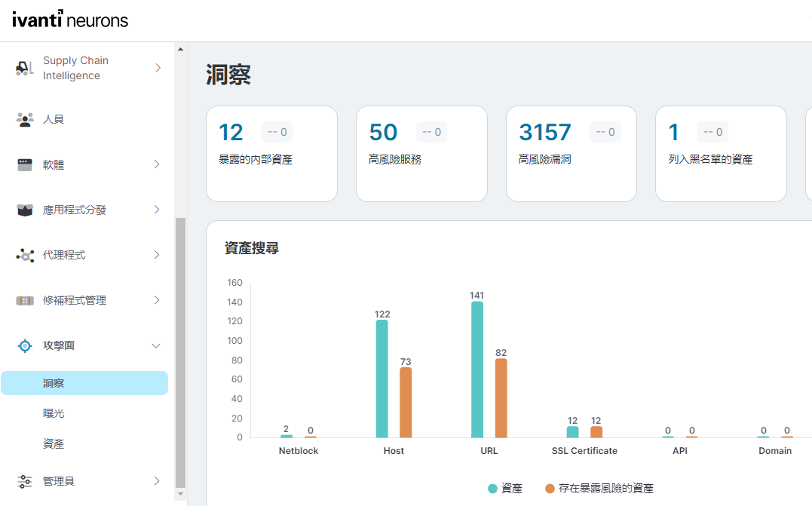The height and width of the screenshot is (506, 812).
Task: Open the 暴露的內部資產 card showing 12
Action: 272,154
